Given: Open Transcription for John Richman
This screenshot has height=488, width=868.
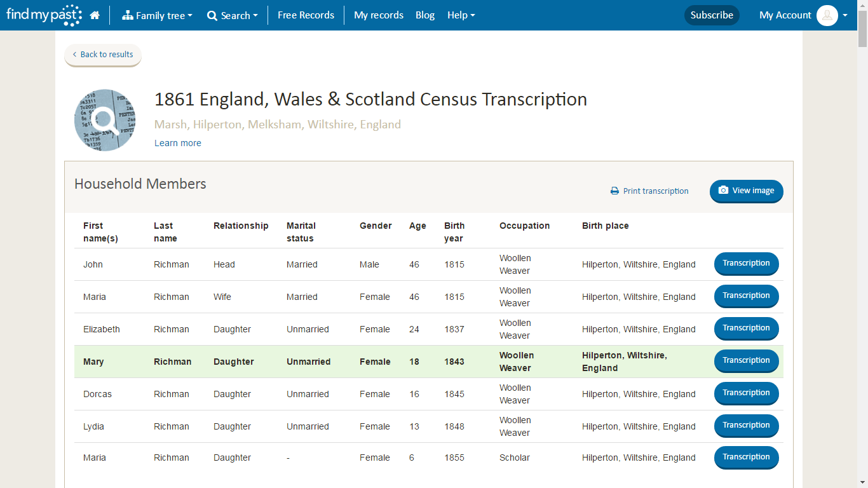Looking at the screenshot, I should [746, 264].
